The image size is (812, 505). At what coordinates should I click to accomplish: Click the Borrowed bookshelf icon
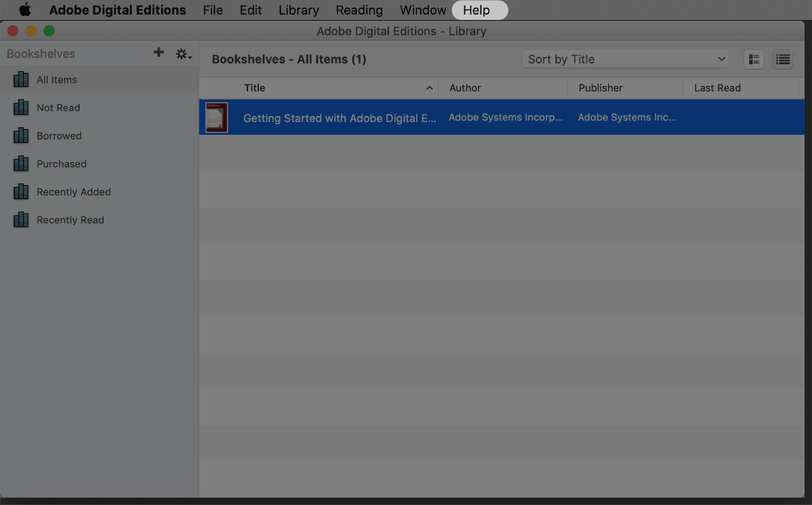pos(20,135)
